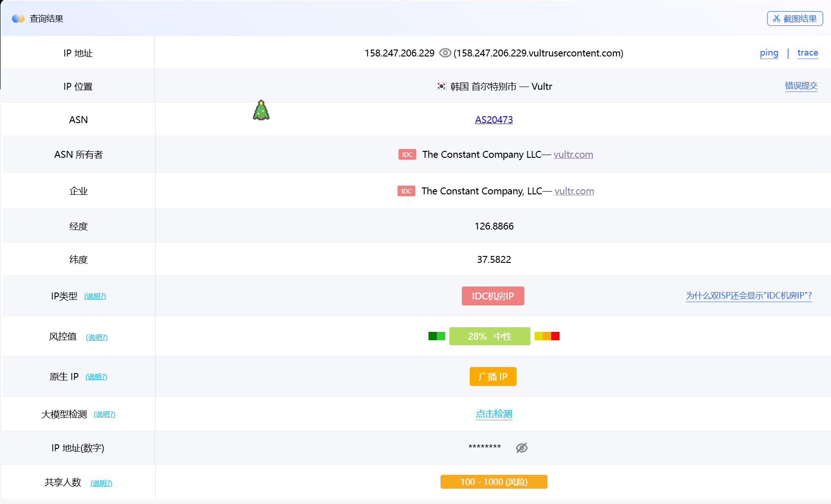Open the trace link
The image size is (831, 504).
coord(807,53)
